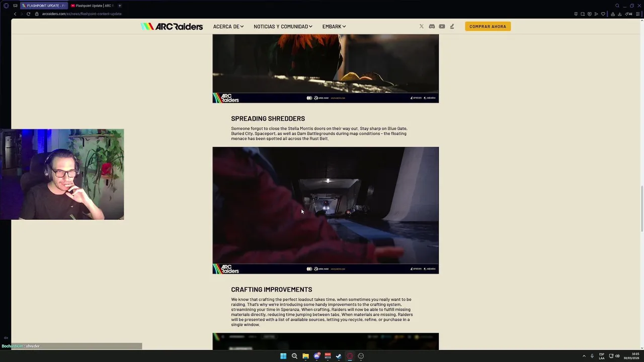Expand the EMBARK dropdown menu

(x=334, y=26)
